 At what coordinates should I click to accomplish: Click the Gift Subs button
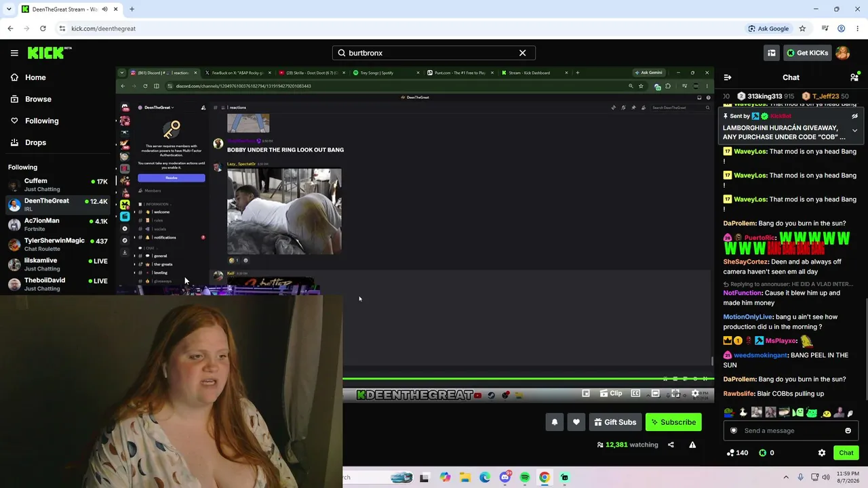click(x=615, y=422)
